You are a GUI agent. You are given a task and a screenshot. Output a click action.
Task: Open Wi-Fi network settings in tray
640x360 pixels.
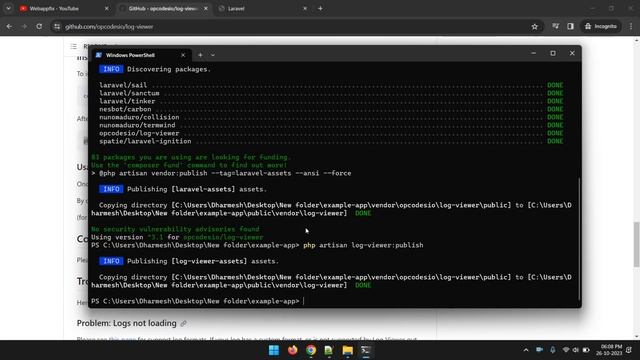(x=566, y=350)
